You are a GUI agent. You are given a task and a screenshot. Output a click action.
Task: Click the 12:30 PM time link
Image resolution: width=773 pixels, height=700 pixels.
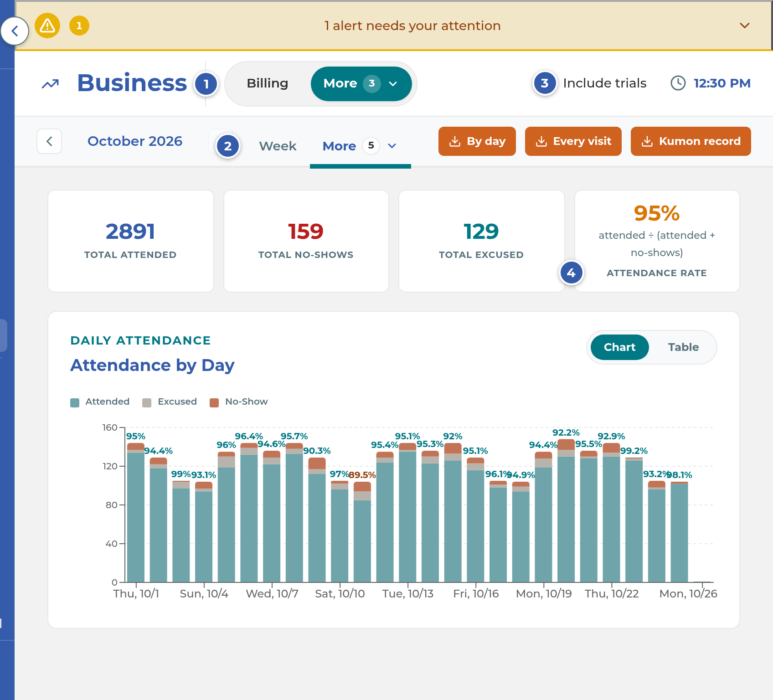tap(722, 83)
